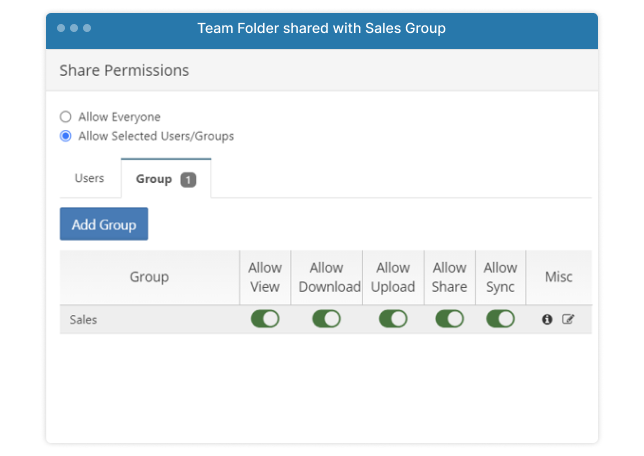This screenshot has width=644, height=456.
Task: Click the group count badge on Group tab
Action: [188, 180]
